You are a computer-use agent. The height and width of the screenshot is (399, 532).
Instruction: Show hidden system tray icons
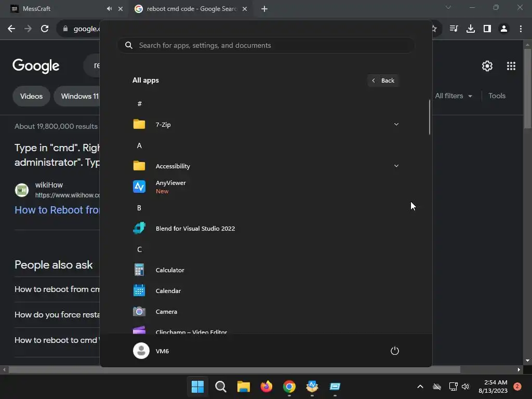point(420,387)
